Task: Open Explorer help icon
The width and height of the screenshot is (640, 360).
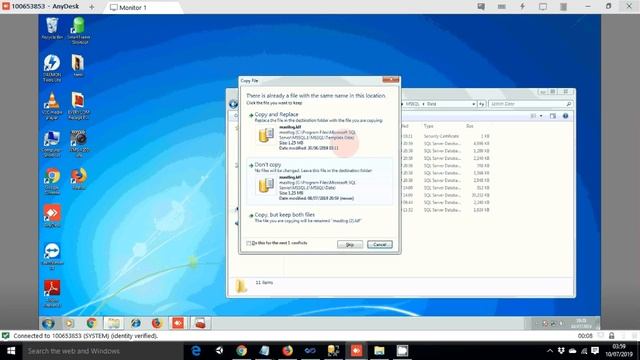Action: pos(565,116)
